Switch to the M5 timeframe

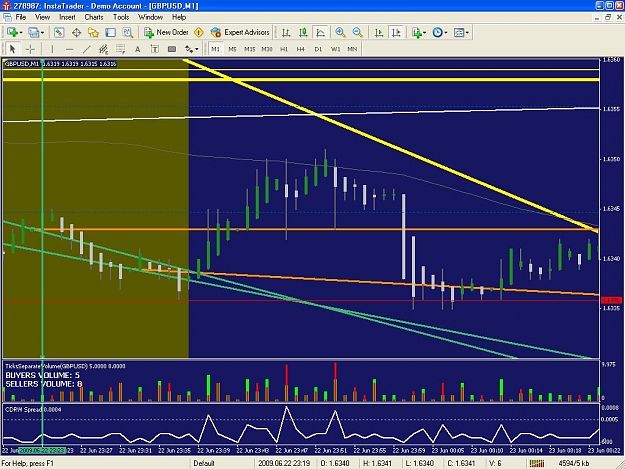pyautogui.click(x=232, y=49)
